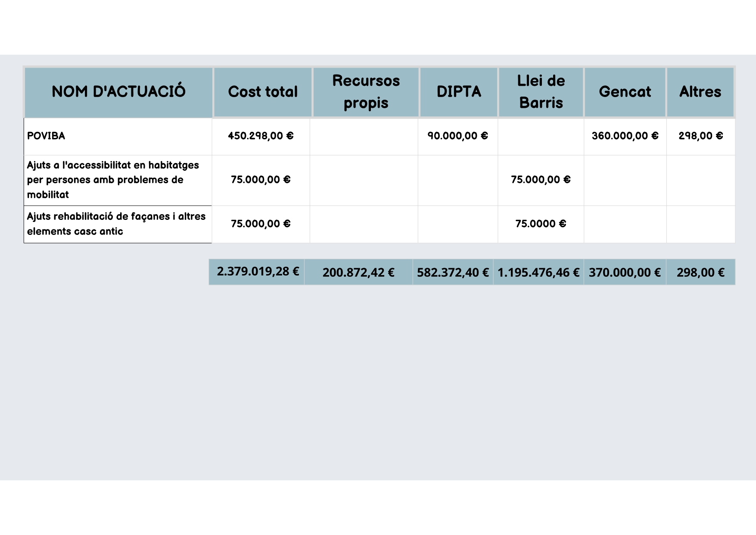The width and height of the screenshot is (756, 535).
Task: Select the POVIBA row name cell
Action: 46,136
